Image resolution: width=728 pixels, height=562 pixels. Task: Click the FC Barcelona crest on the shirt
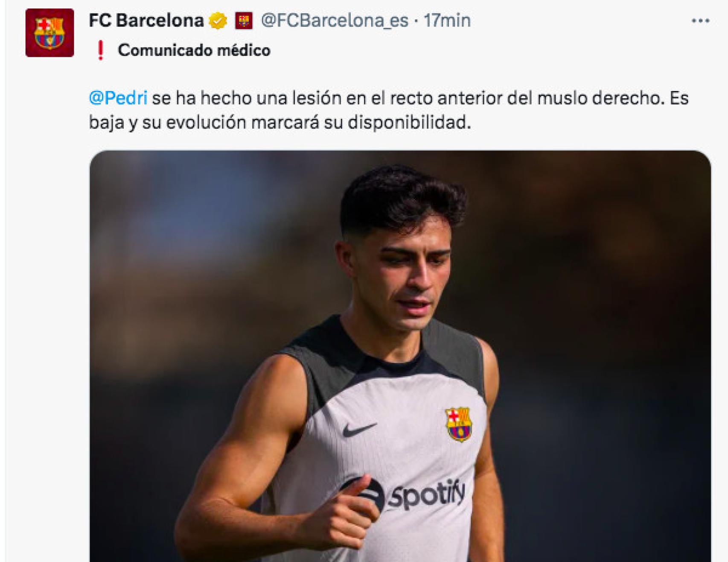coord(458,424)
